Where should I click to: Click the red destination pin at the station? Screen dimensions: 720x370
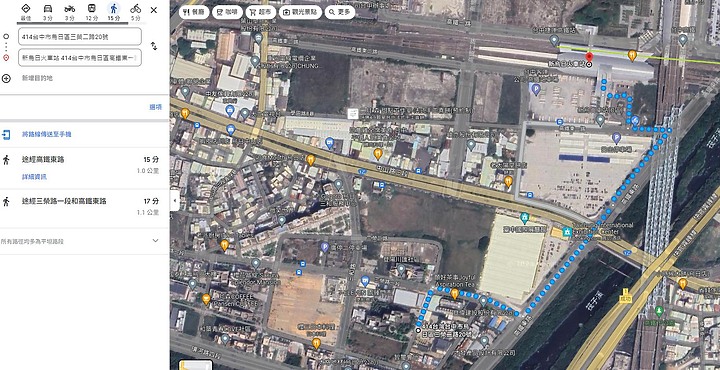pos(589,58)
